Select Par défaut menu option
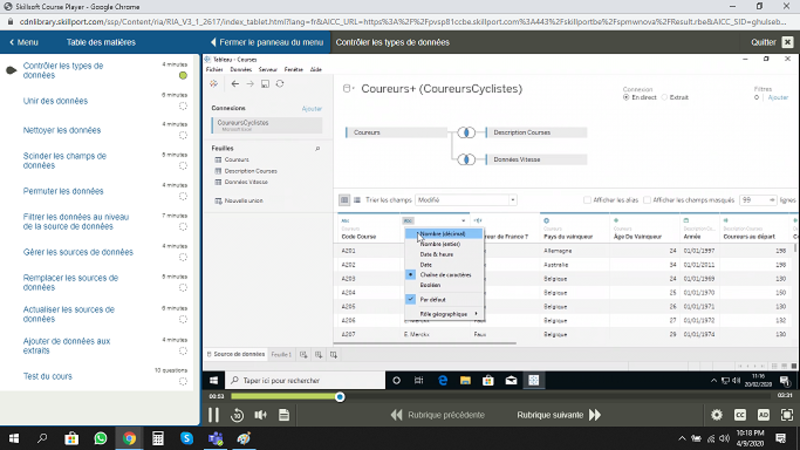The height and width of the screenshot is (450, 800). (444, 299)
